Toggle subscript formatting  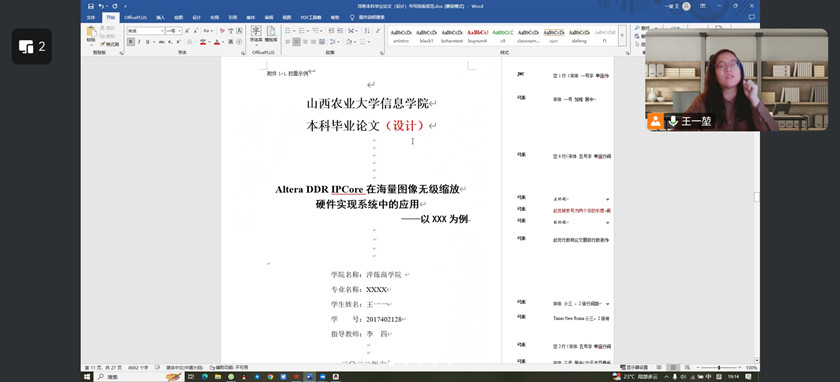(x=170, y=41)
